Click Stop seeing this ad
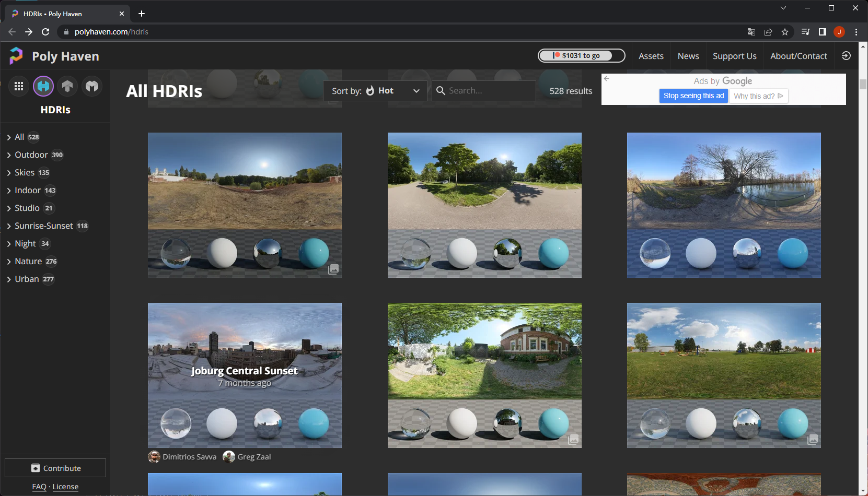 click(693, 96)
